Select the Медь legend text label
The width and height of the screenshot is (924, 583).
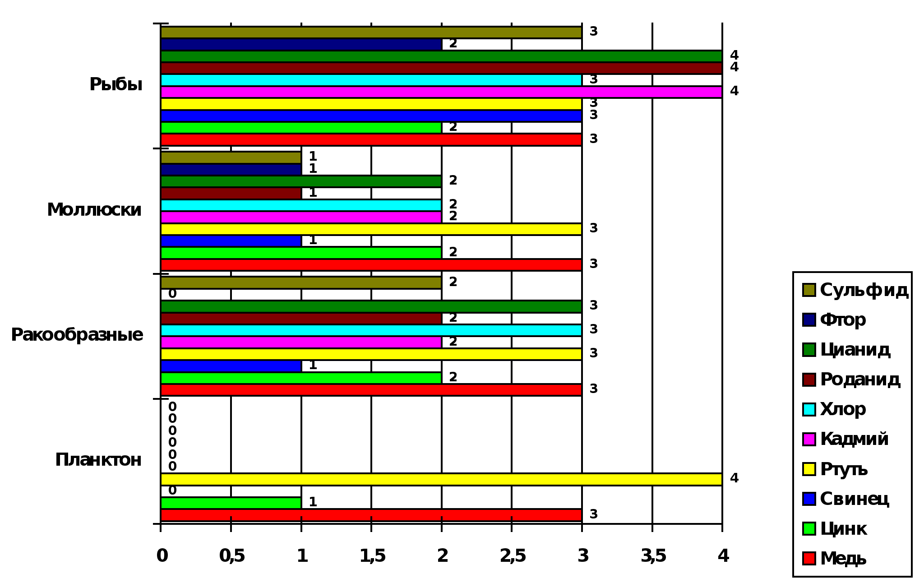pos(843,559)
